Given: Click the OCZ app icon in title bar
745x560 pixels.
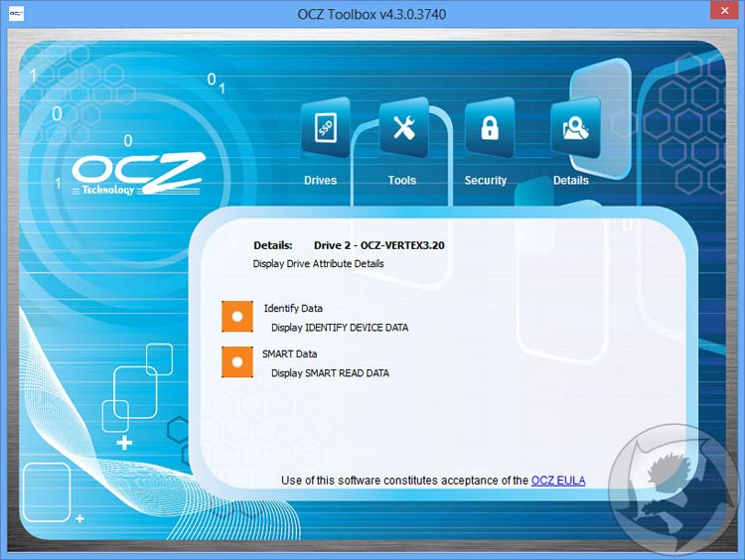Looking at the screenshot, I should 17,12.
